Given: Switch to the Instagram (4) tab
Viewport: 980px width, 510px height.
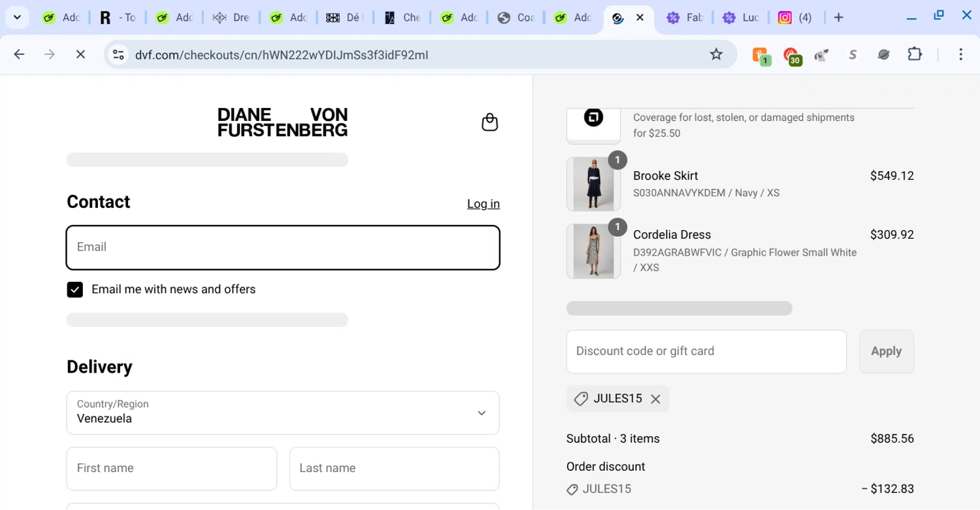Looking at the screenshot, I should [x=796, y=18].
